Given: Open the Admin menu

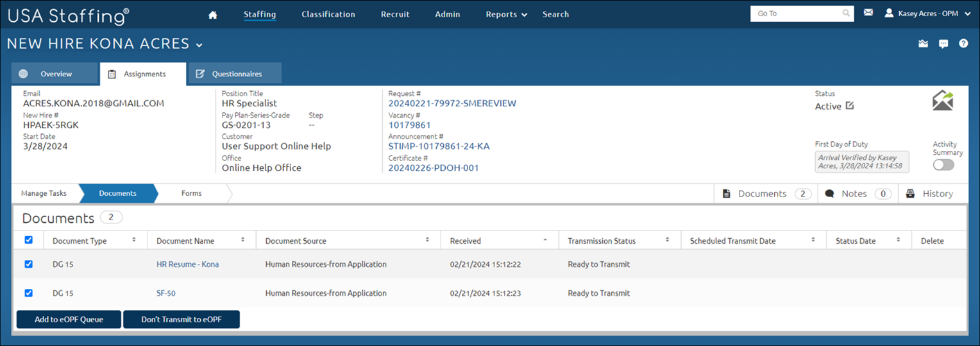Looking at the screenshot, I should pyautogui.click(x=448, y=14).
